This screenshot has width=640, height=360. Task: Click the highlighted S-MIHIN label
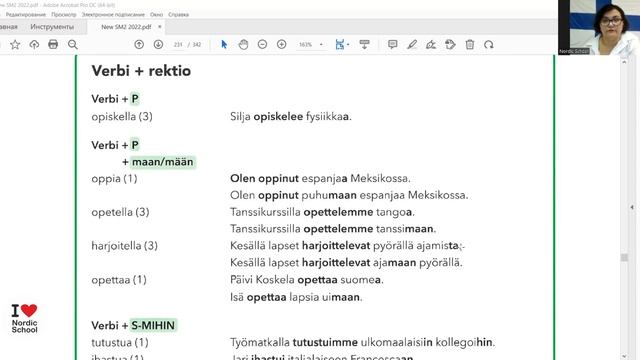click(153, 325)
